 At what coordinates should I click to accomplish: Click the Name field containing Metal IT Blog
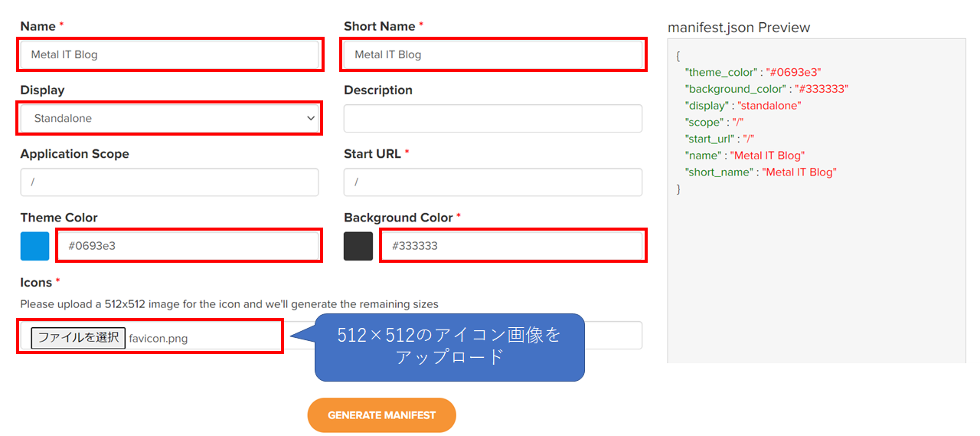tap(169, 54)
